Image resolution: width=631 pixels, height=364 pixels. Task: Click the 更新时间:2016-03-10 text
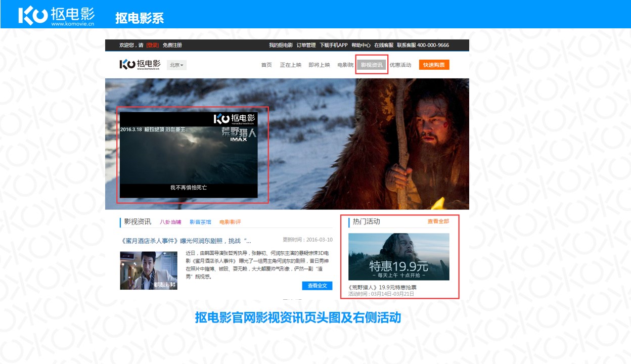308,240
